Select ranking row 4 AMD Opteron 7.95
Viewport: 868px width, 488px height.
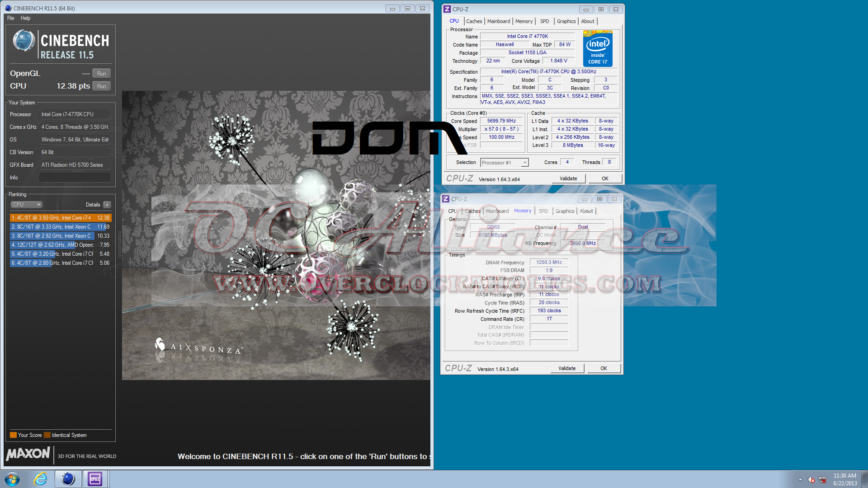tap(60, 245)
